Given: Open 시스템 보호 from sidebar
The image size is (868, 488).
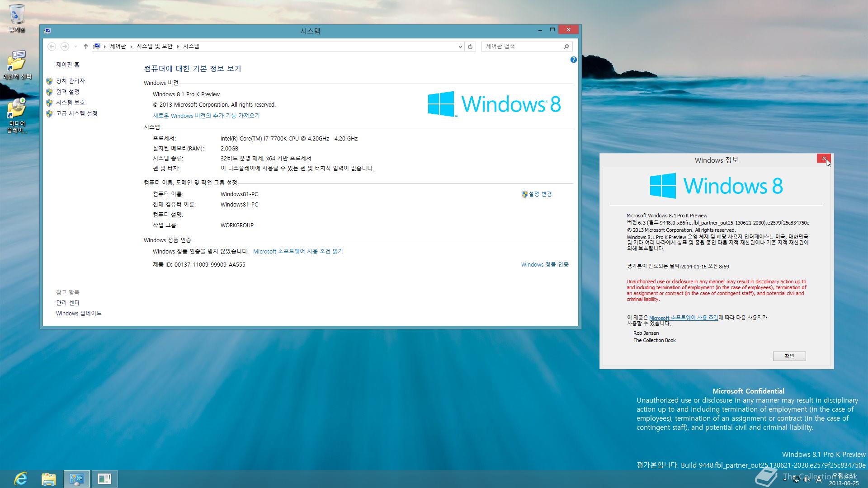Looking at the screenshot, I should point(71,103).
